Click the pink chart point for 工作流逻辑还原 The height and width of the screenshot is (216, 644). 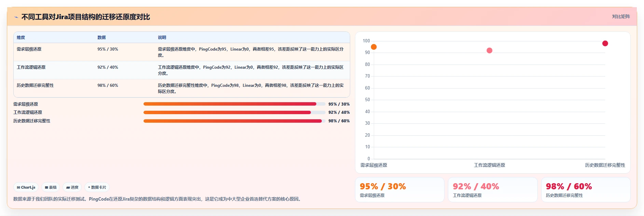489,51
